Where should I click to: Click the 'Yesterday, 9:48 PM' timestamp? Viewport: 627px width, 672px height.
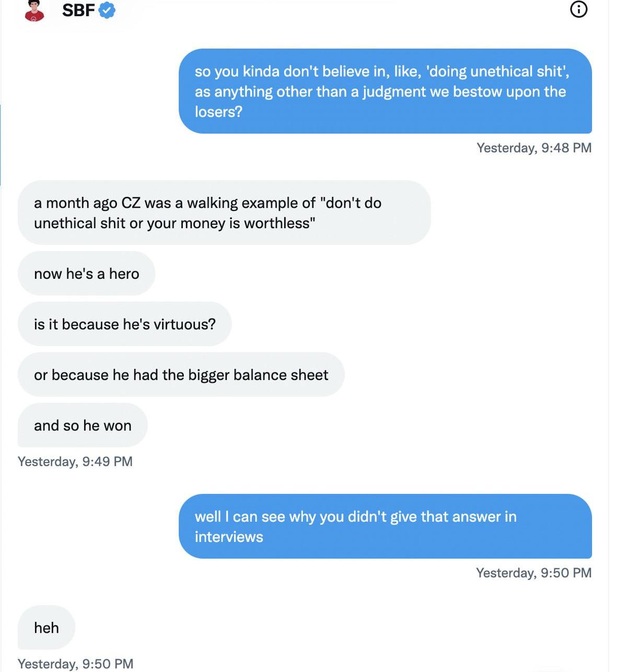pyautogui.click(x=533, y=148)
